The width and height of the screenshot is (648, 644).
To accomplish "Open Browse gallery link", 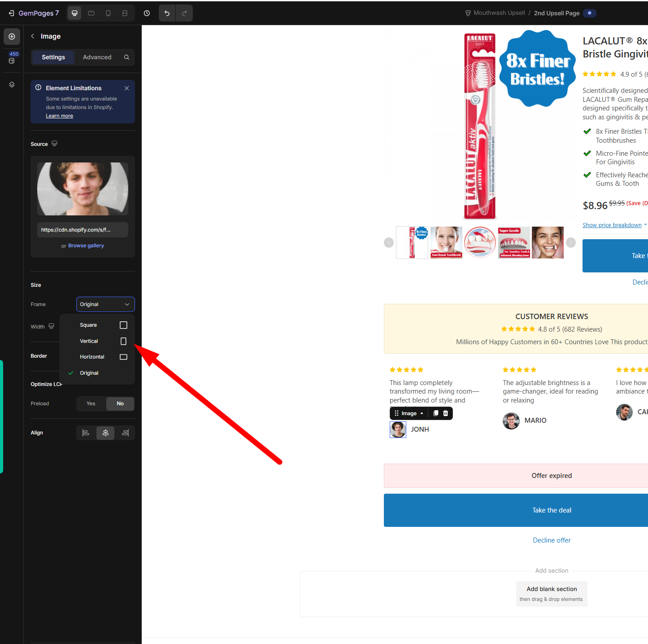I will click(x=86, y=245).
